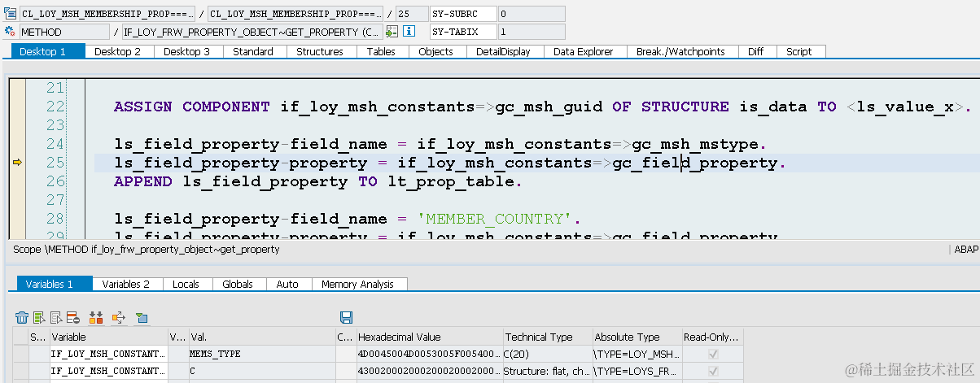Screen dimensions: 980x383
Task: Switch to the Locals tab
Action: click(186, 284)
